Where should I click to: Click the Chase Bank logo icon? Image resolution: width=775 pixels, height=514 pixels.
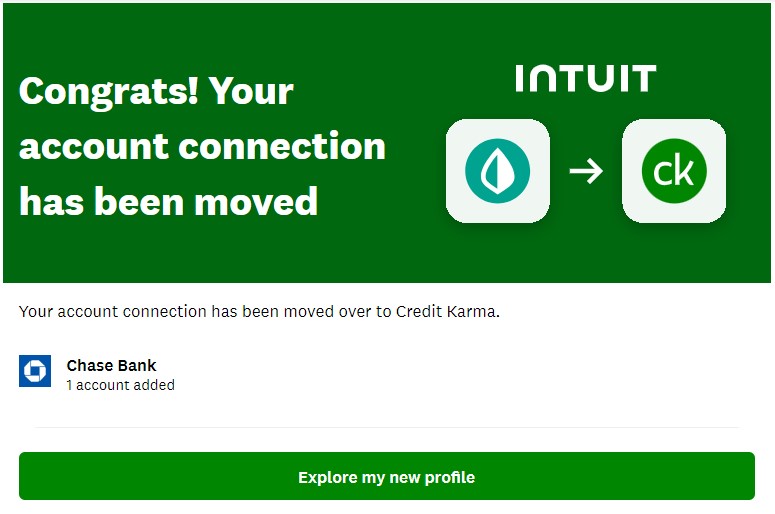point(35,371)
